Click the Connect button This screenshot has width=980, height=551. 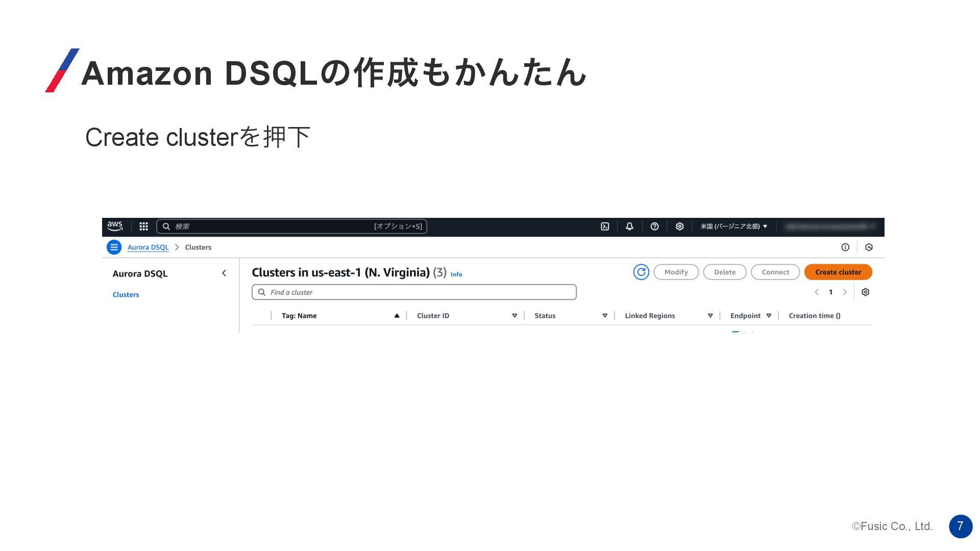(775, 272)
